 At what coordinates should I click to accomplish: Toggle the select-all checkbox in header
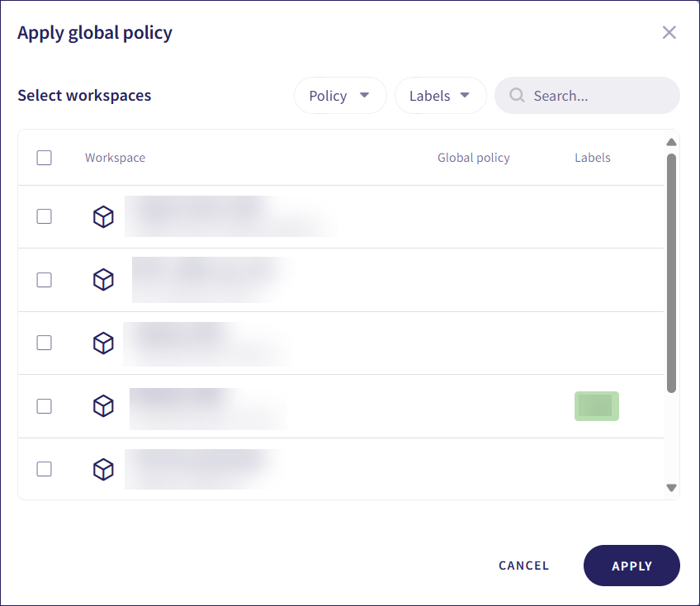click(x=45, y=158)
